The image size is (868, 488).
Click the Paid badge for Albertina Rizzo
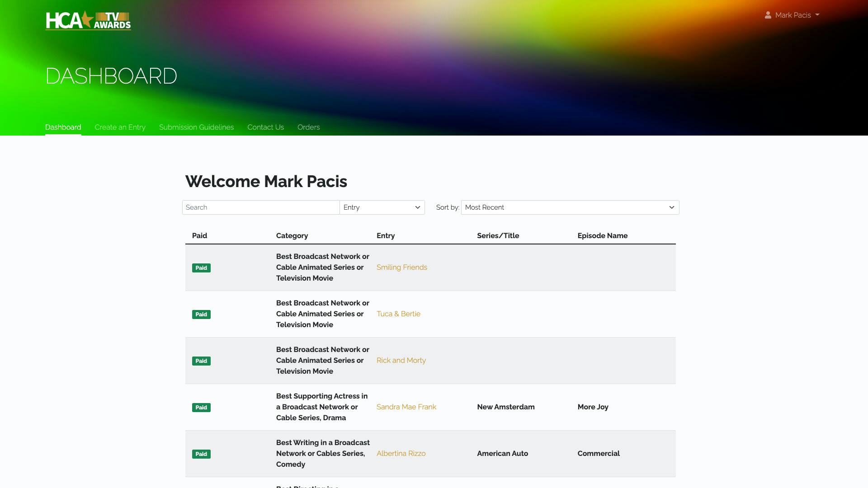click(201, 454)
